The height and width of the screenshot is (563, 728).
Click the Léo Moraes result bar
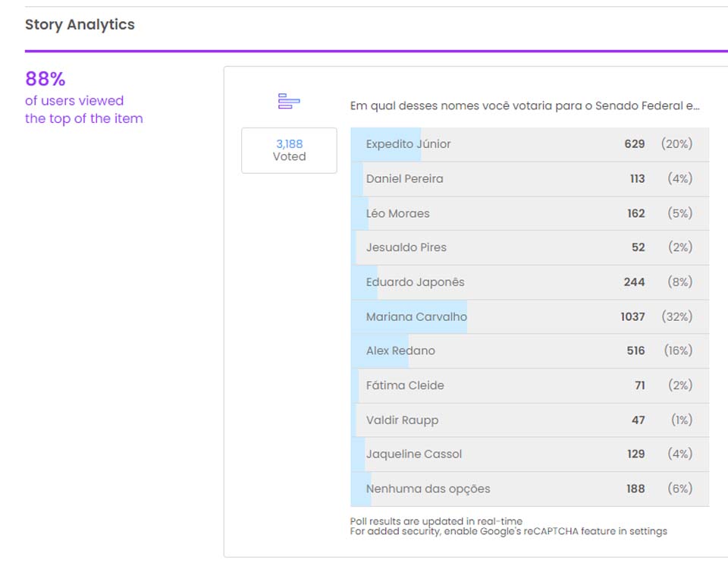pyautogui.click(x=529, y=213)
